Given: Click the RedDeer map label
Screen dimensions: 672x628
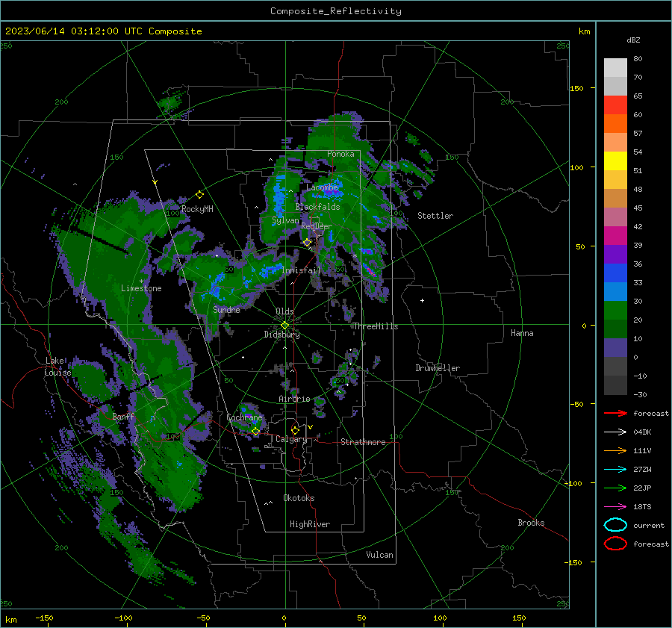Looking at the screenshot, I should (x=317, y=226).
